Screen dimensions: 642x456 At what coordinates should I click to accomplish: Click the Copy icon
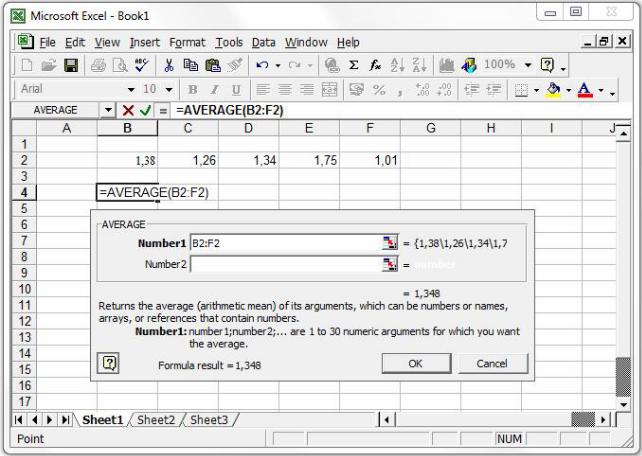click(x=190, y=65)
